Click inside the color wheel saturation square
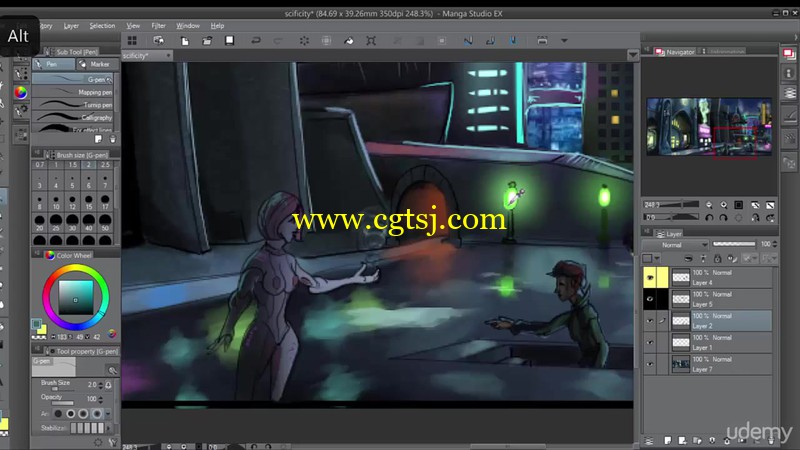800x450 pixels. [76, 297]
